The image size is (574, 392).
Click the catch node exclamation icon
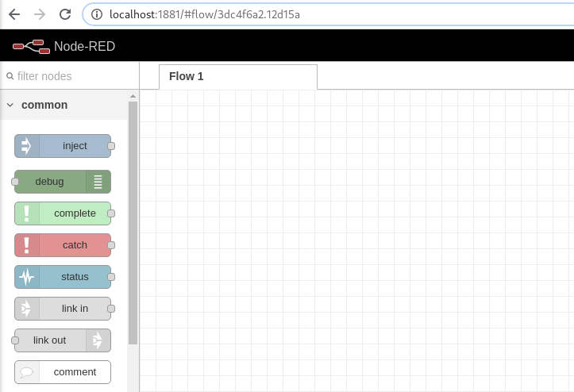(x=27, y=245)
